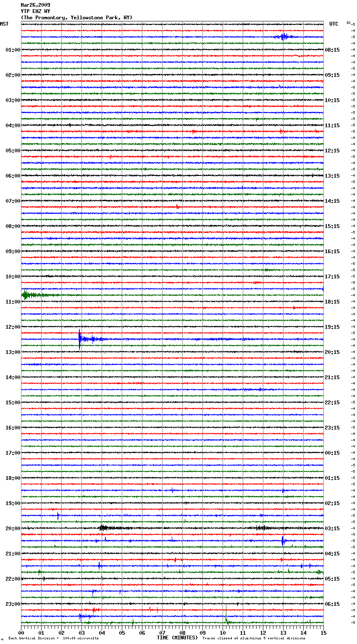Click minute 10 on the bottom axis
The image size is (357, 644).
[223, 633]
